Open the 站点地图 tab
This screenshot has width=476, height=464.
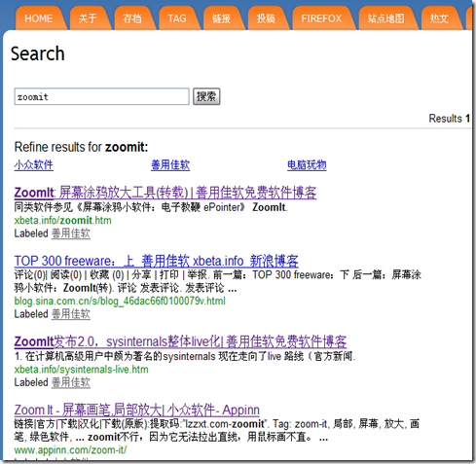click(x=385, y=18)
